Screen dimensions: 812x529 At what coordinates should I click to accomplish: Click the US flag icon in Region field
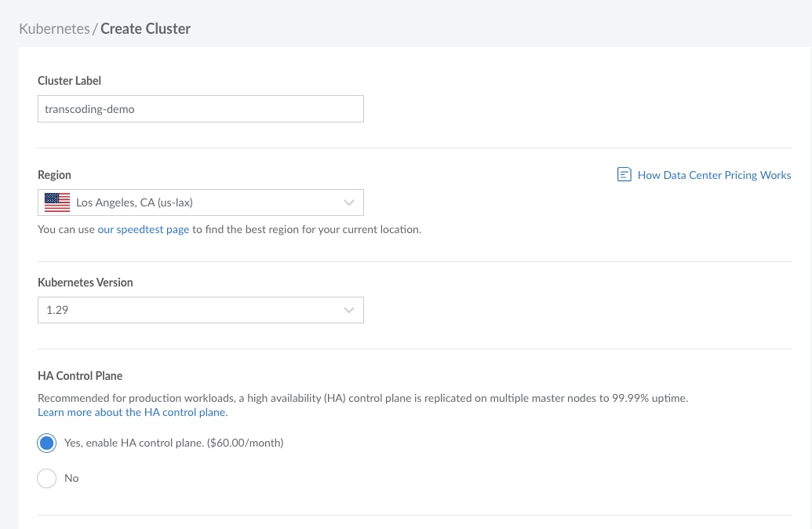(x=57, y=202)
